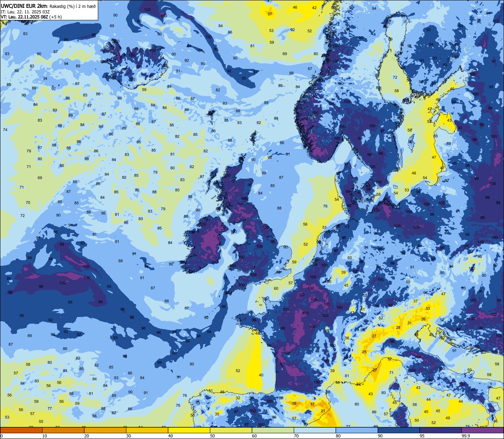
Task: Click the scale label '70' under the color bar
Action: (296, 436)
